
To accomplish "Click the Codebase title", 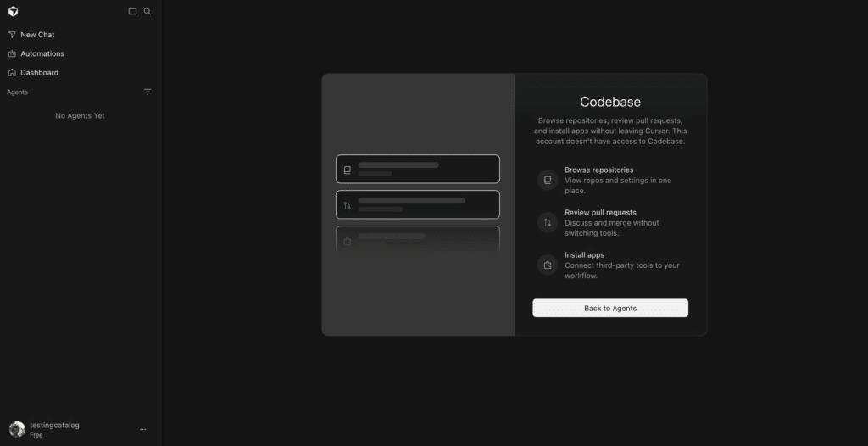I will [x=610, y=102].
